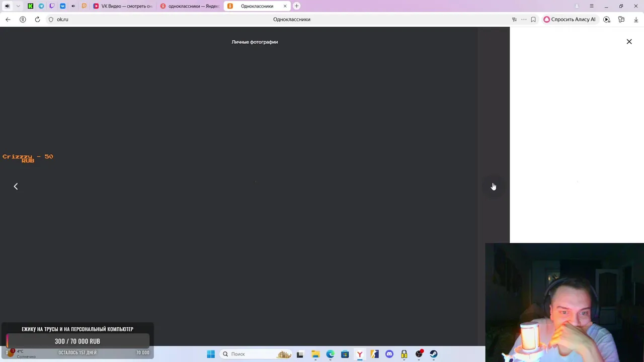The image size is (644, 362).
Task: Open the pinned Twitch tab
Action: point(52,6)
